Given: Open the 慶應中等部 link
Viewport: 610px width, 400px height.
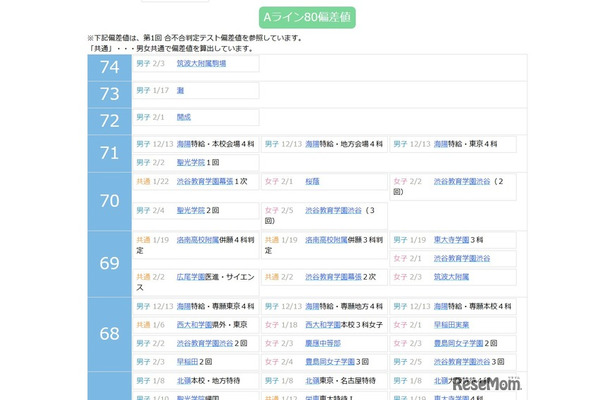Looking at the screenshot, I should [323, 344].
